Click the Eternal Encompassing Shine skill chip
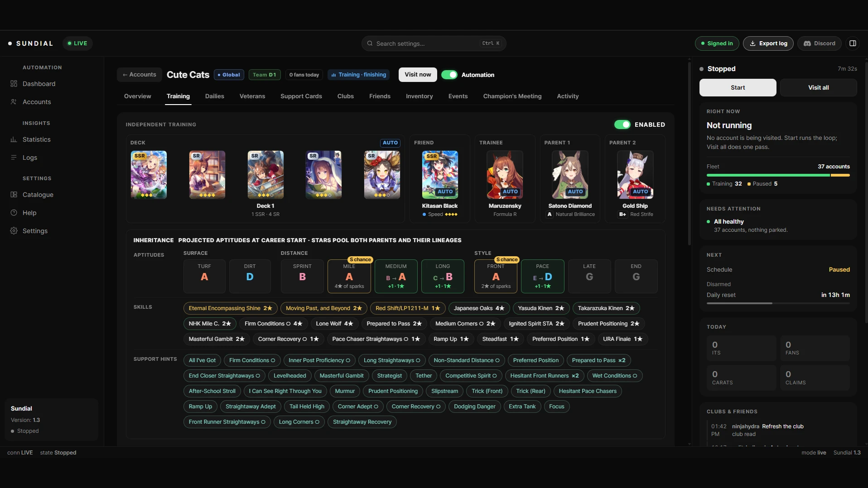The height and width of the screenshot is (488, 868). click(230, 308)
